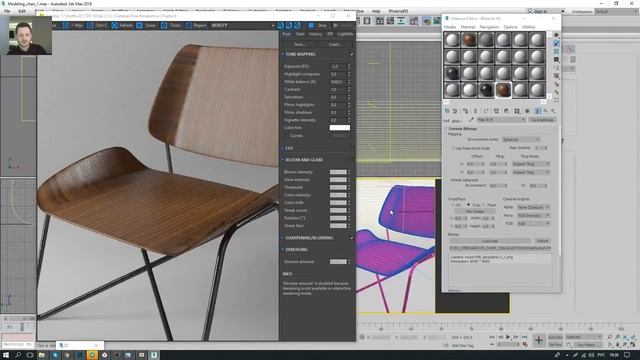Open the Alpha channel output dropdown

[533, 207]
